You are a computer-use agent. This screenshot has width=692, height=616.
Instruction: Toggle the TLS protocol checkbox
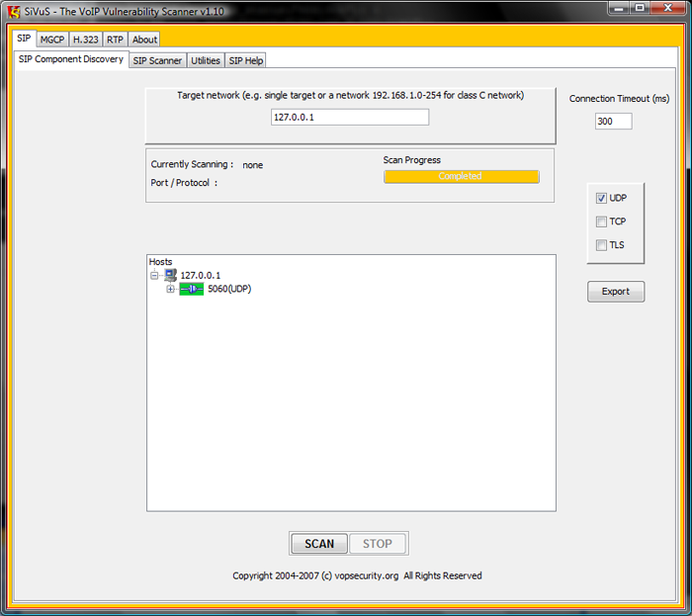pos(601,245)
